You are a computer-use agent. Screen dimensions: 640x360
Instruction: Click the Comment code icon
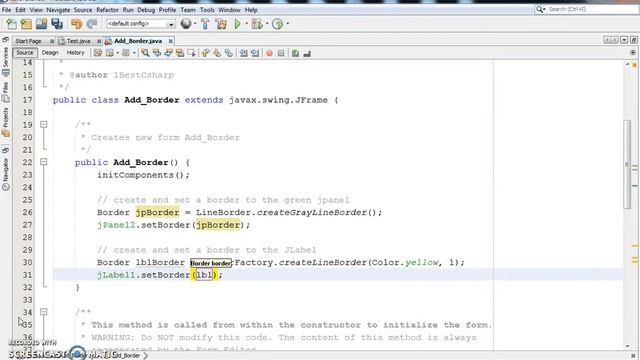tap(295, 53)
